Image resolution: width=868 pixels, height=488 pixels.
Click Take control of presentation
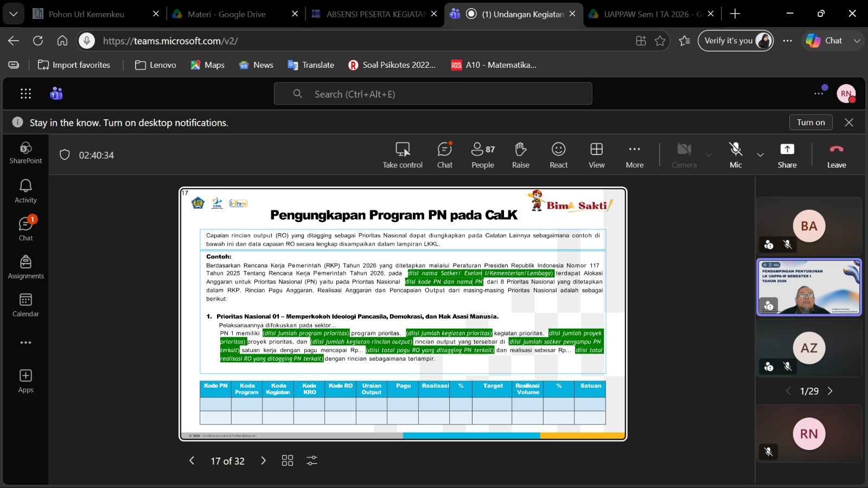403,155
